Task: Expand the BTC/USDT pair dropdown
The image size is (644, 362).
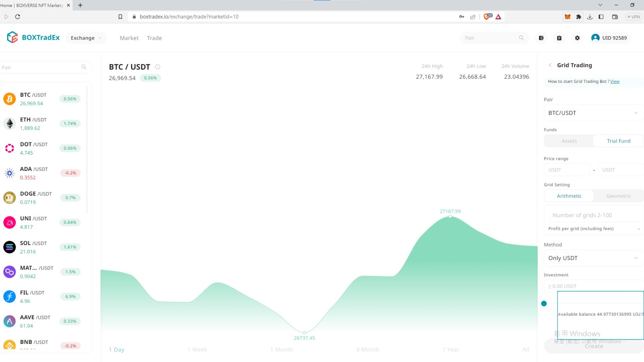Action: click(x=593, y=113)
